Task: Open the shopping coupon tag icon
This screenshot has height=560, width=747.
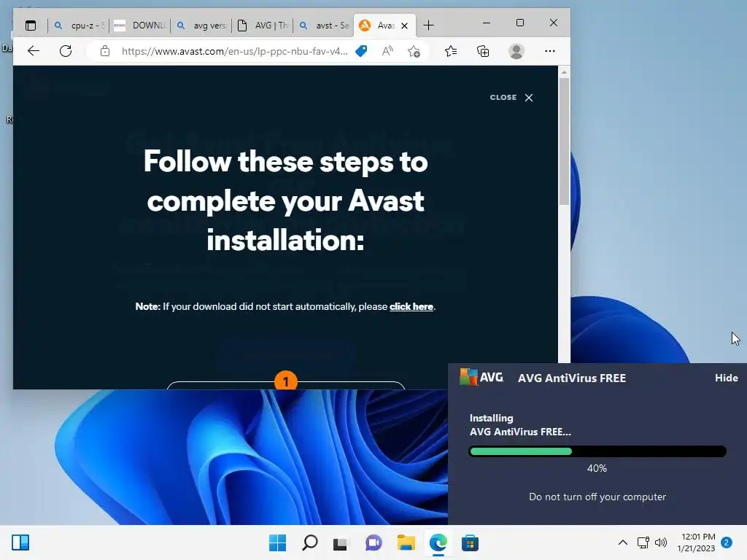Action: [362, 51]
